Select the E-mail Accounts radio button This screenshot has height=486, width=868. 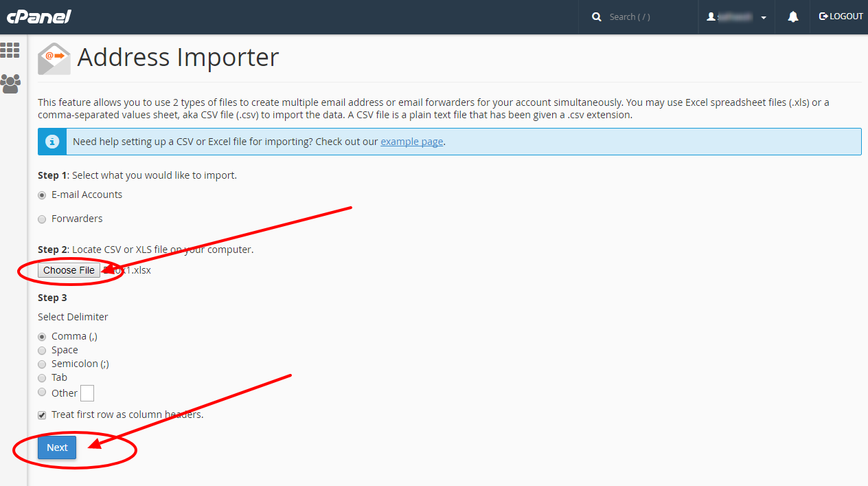[42, 195]
